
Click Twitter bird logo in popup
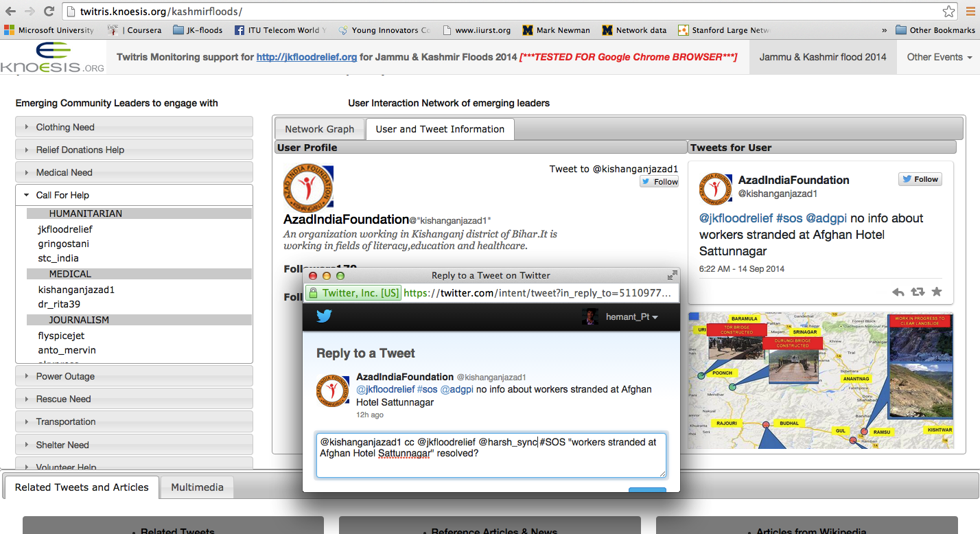(x=324, y=316)
